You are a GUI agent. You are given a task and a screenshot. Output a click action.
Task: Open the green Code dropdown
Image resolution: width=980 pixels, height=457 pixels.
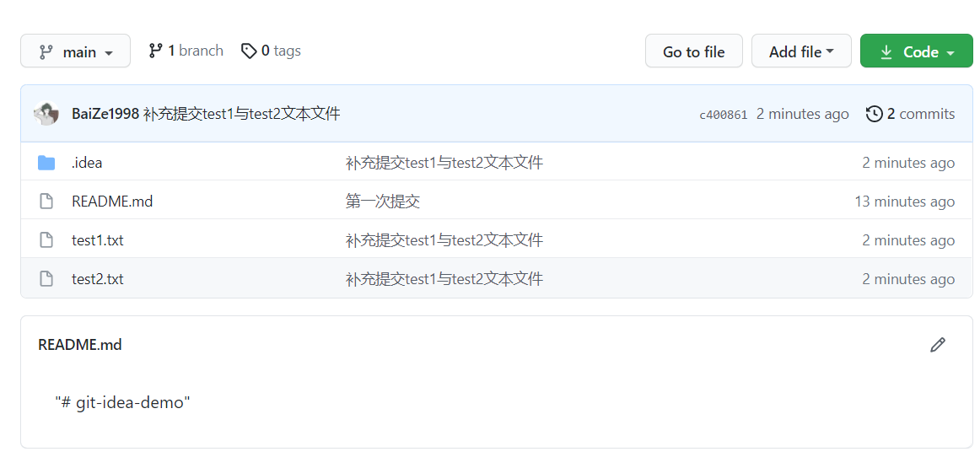point(916,51)
